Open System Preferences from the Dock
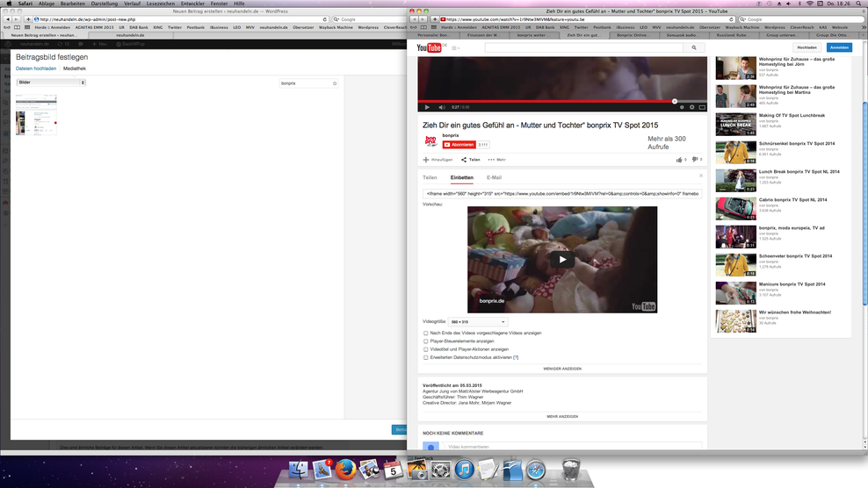Screen dimensions: 868x488 click(x=441, y=470)
